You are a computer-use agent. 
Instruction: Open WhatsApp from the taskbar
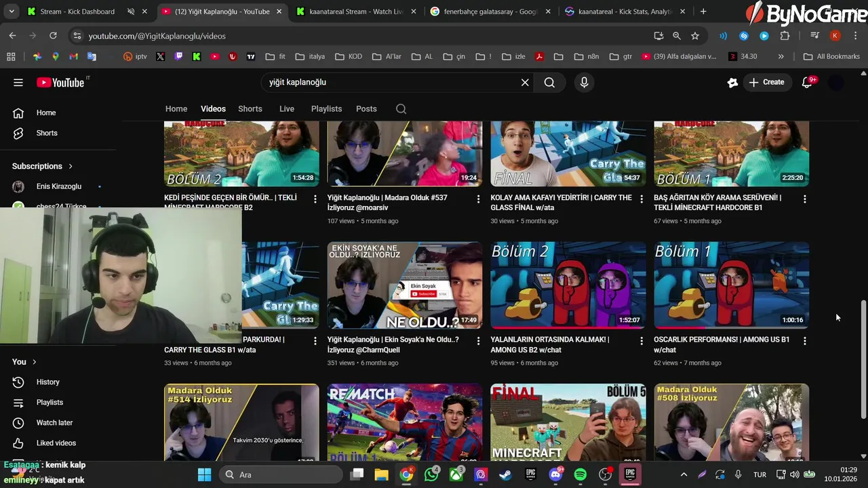[431, 474]
